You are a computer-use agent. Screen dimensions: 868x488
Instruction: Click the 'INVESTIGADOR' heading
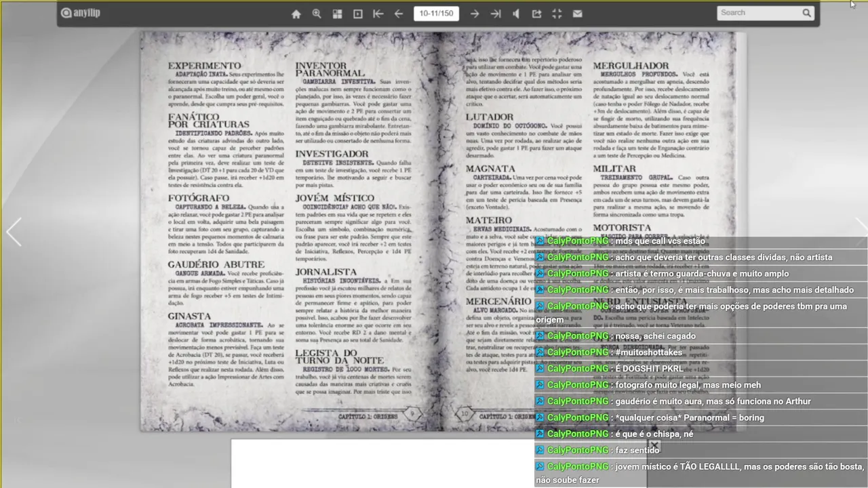[x=332, y=154]
